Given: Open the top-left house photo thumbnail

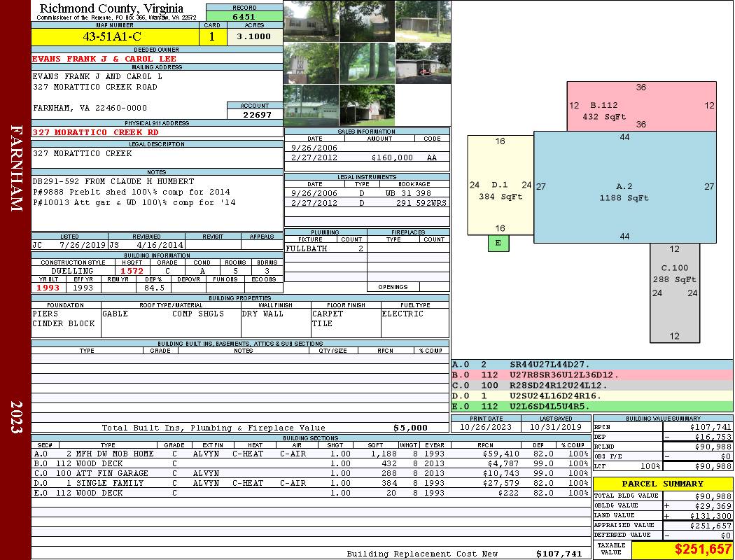Looking at the screenshot, I should [x=311, y=21].
